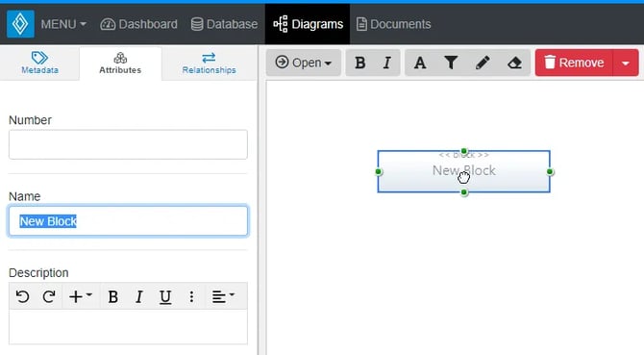The height and width of the screenshot is (355, 644).
Task: Toggle italic in diagram toolbar
Action: (x=386, y=63)
